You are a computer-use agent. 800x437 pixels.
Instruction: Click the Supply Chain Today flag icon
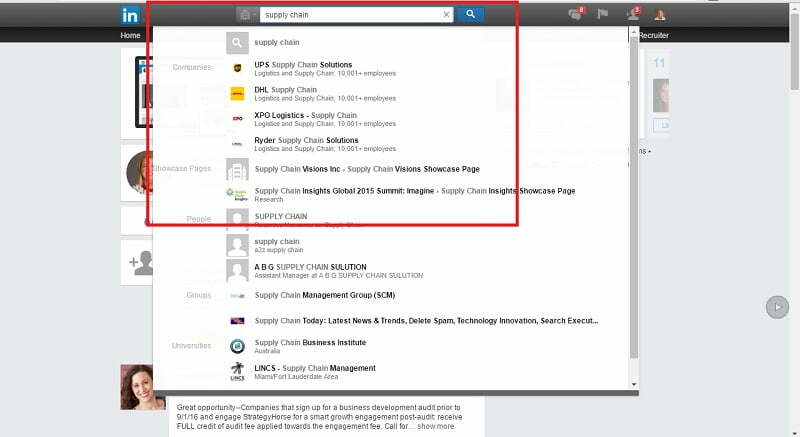pos(237,321)
